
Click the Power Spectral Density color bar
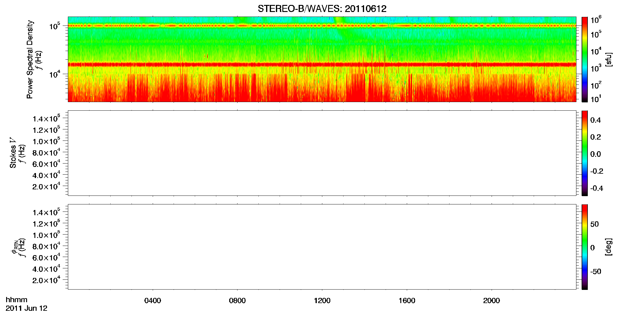coord(585,59)
